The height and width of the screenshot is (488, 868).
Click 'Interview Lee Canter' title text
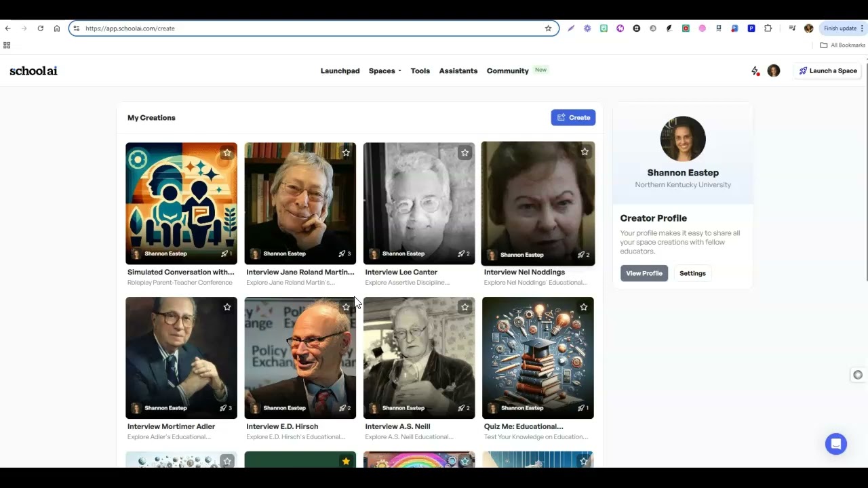tap(401, 272)
